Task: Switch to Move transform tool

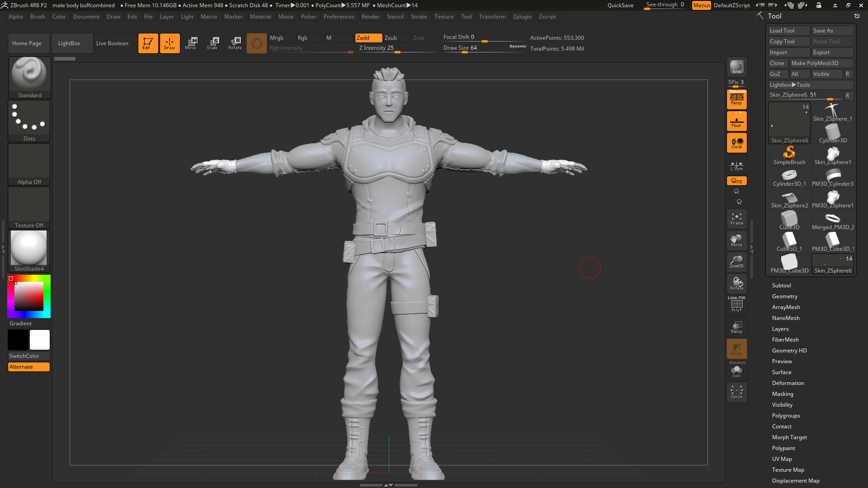Action: [191, 43]
